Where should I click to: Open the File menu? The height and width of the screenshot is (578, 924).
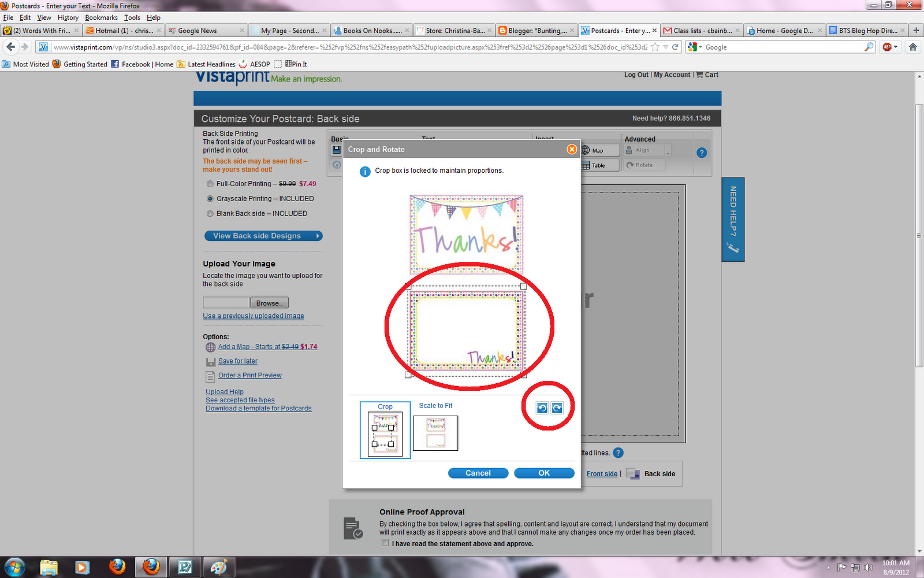click(8, 18)
